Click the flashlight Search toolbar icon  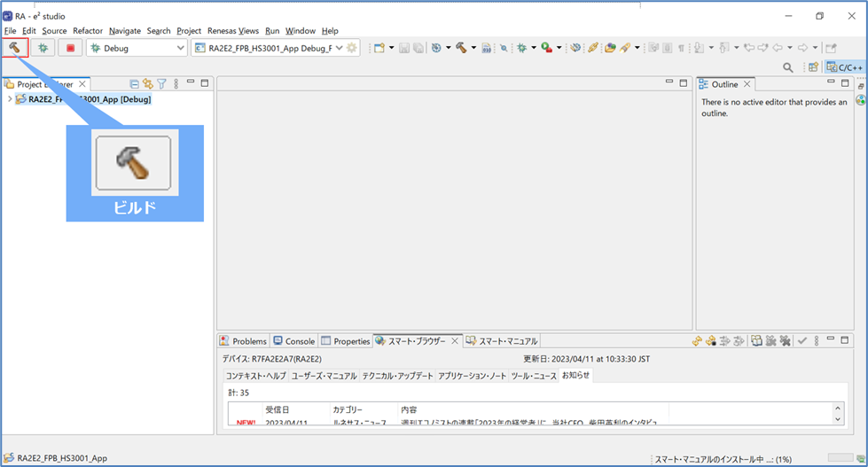(x=626, y=48)
